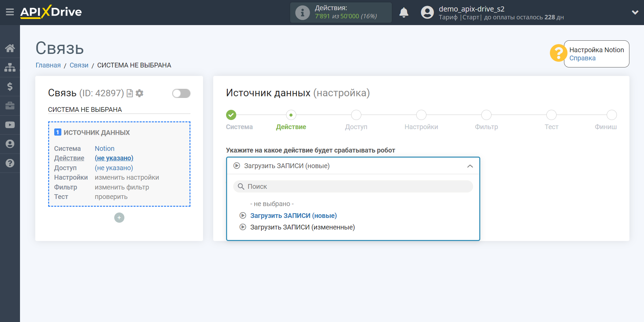Image resolution: width=644 pixels, height=322 pixels.
Task: Click the Финиш step
Action: tap(611, 115)
